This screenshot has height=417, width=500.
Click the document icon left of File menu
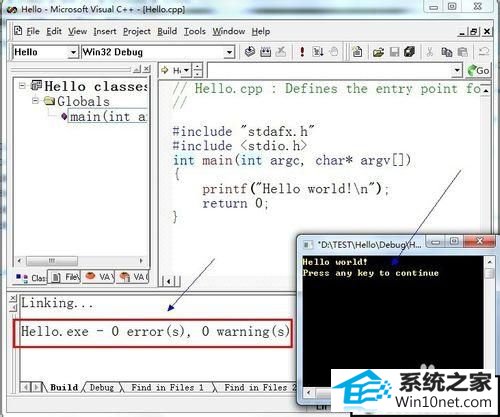pyautogui.click(x=18, y=31)
